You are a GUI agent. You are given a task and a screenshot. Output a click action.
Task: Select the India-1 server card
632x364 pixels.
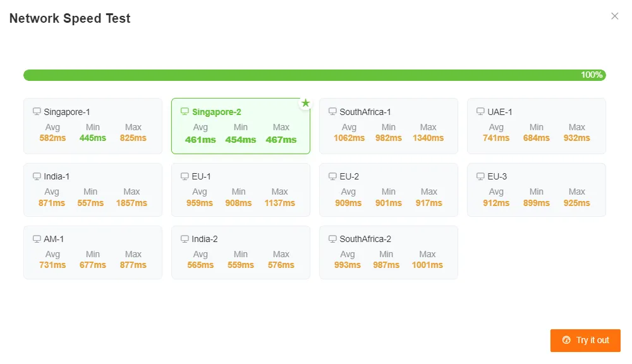(x=92, y=189)
